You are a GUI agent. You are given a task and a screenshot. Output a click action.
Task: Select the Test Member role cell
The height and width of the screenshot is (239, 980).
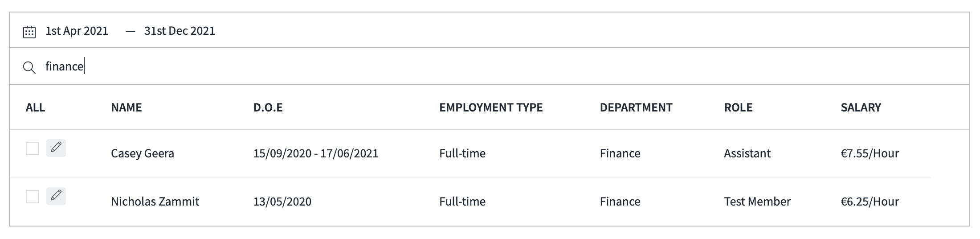pyautogui.click(x=757, y=202)
